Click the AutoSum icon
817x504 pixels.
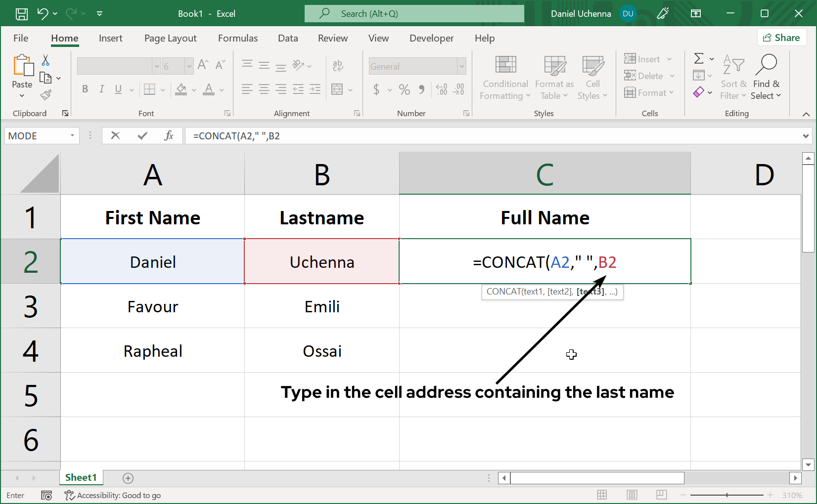point(699,59)
